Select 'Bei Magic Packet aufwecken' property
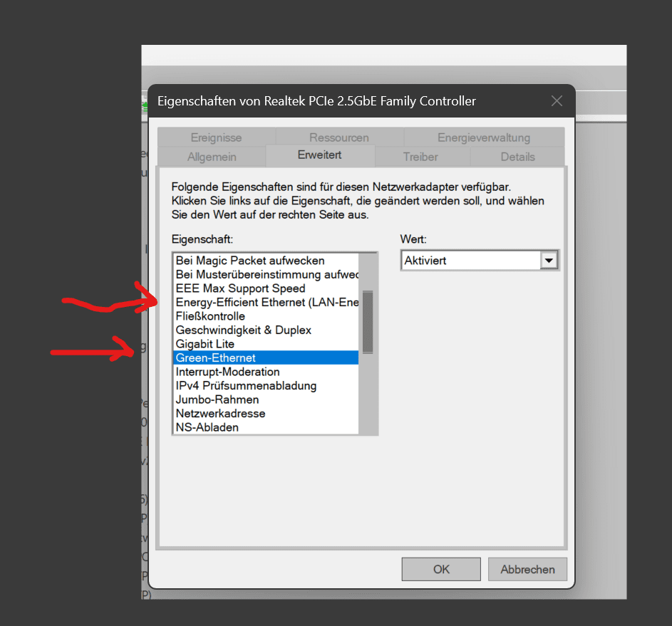This screenshot has width=672, height=626. (266, 261)
